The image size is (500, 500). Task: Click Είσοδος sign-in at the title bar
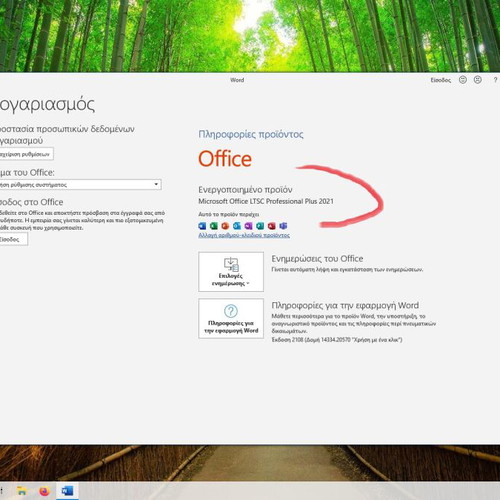440,80
